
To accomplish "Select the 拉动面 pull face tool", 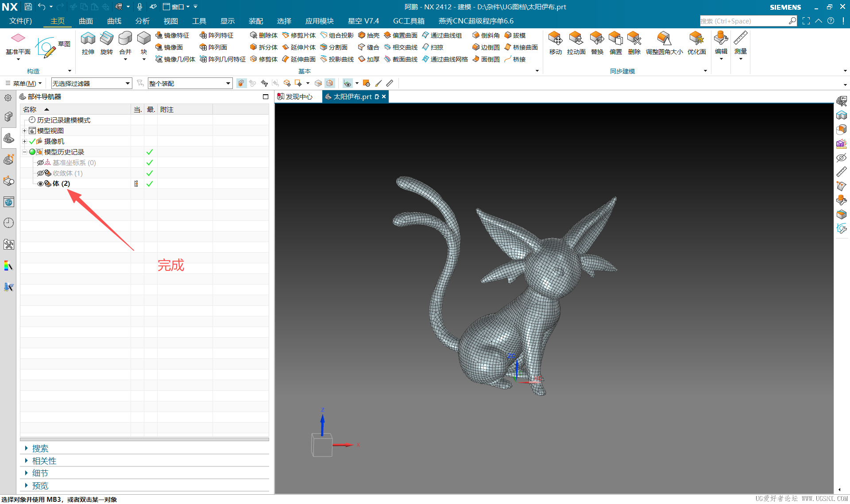I will 576,43.
